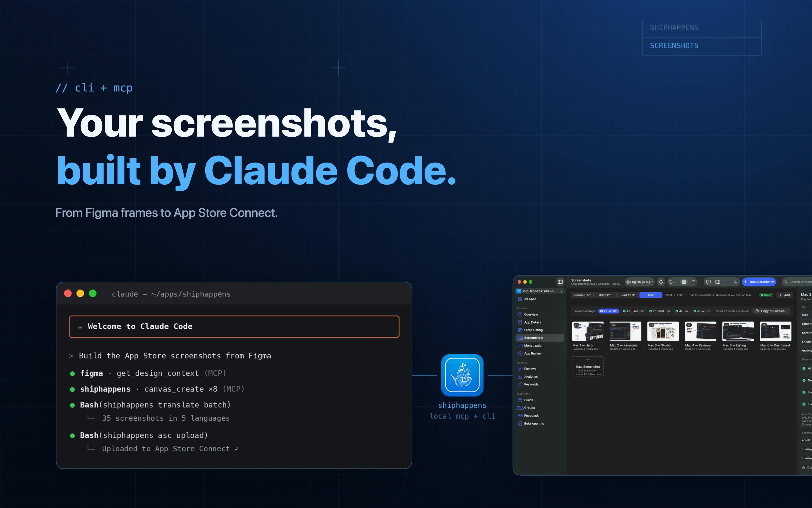
Task: Select Screenshots in the sidebar
Action: coord(540,338)
